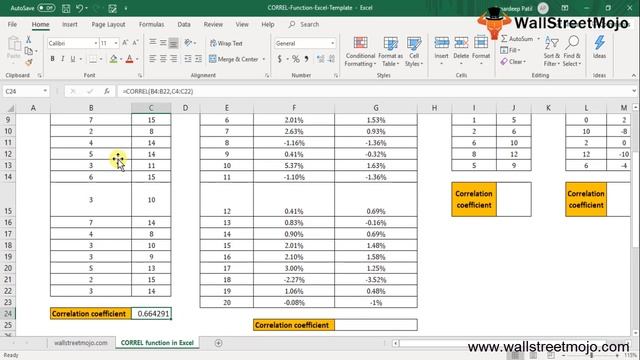This screenshot has width=640, height=360.
Task: Open Format as Table menu
Action: 390,52
